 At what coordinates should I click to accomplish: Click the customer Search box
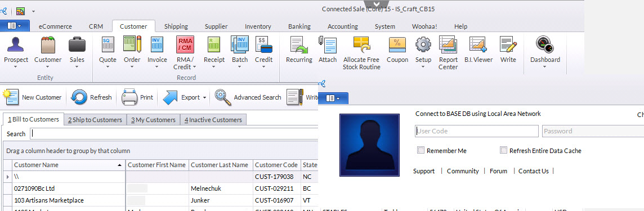[x=174, y=134]
